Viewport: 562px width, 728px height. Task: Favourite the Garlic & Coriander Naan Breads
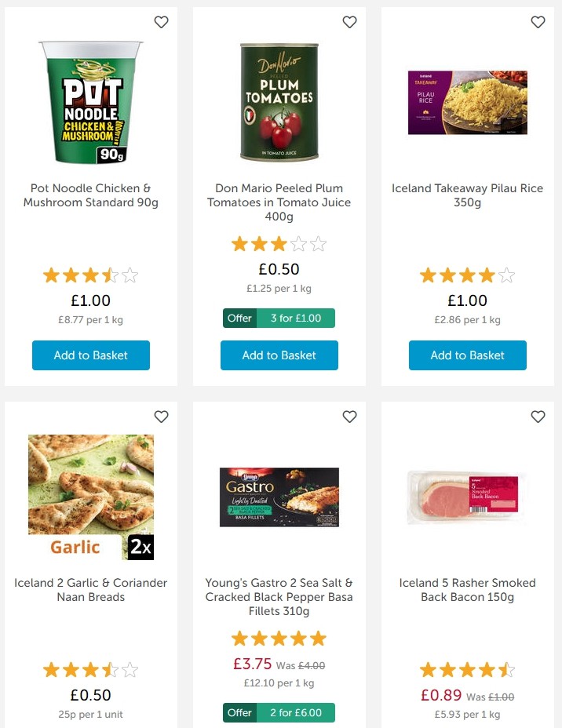coord(161,417)
